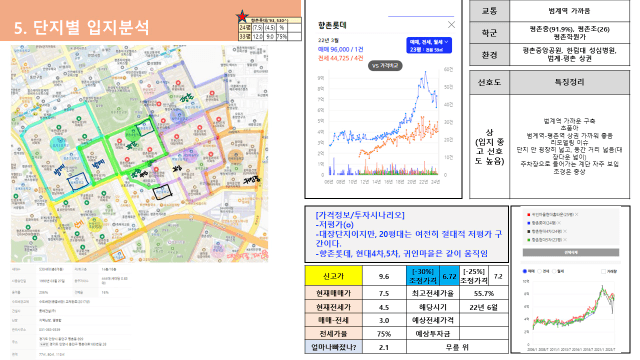640x360 pixels.
Task: Click the 선호도 column header
Action: pyautogui.click(x=489, y=82)
